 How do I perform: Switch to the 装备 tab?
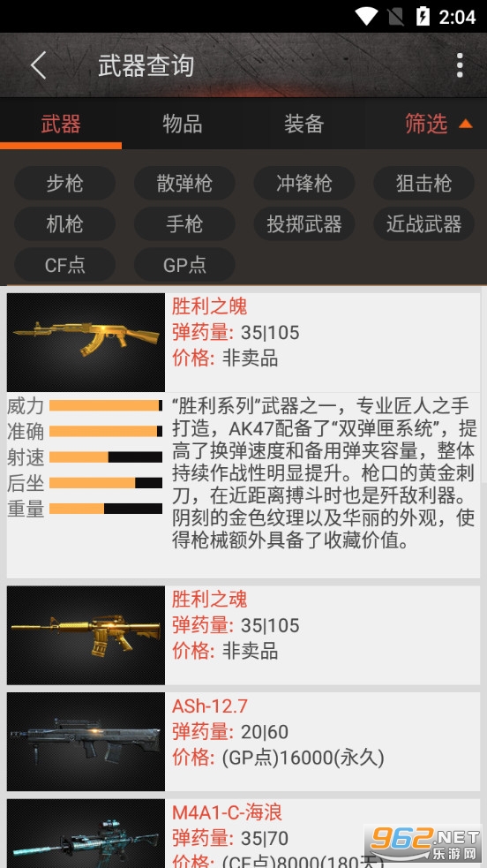point(304,124)
